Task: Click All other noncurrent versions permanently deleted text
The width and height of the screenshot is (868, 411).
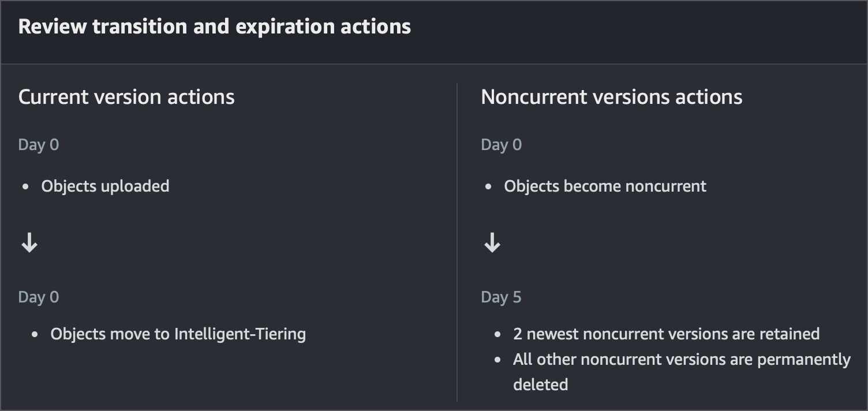Action: pos(681,360)
